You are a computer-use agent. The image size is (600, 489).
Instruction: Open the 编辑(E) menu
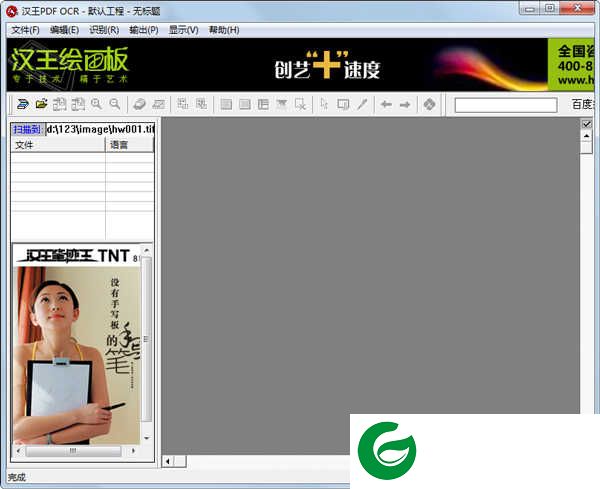64,30
